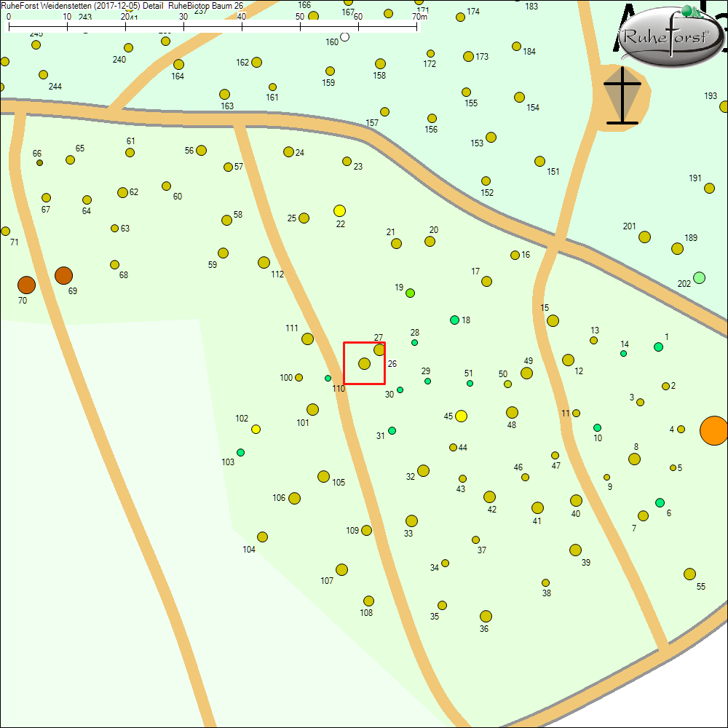Click the tree 26 marker inside red box
Image resolution: width=728 pixels, height=728 pixels.
click(364, 363)
